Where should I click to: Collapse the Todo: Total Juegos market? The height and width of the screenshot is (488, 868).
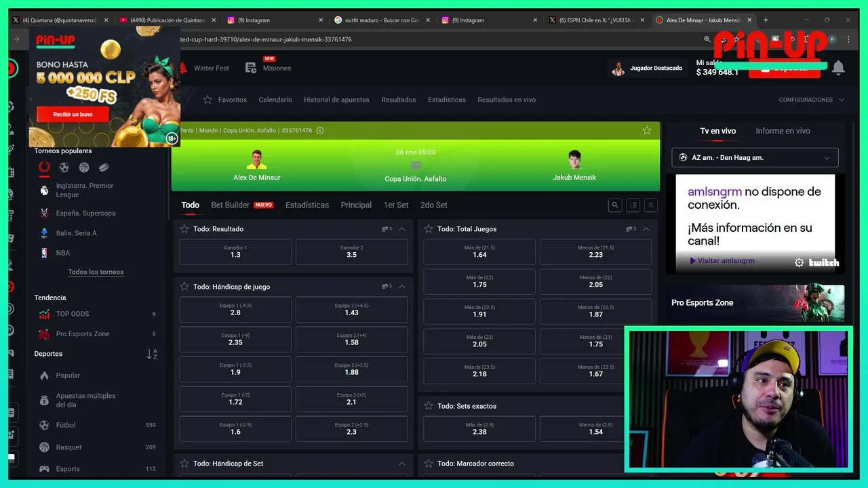click(646, 229)
